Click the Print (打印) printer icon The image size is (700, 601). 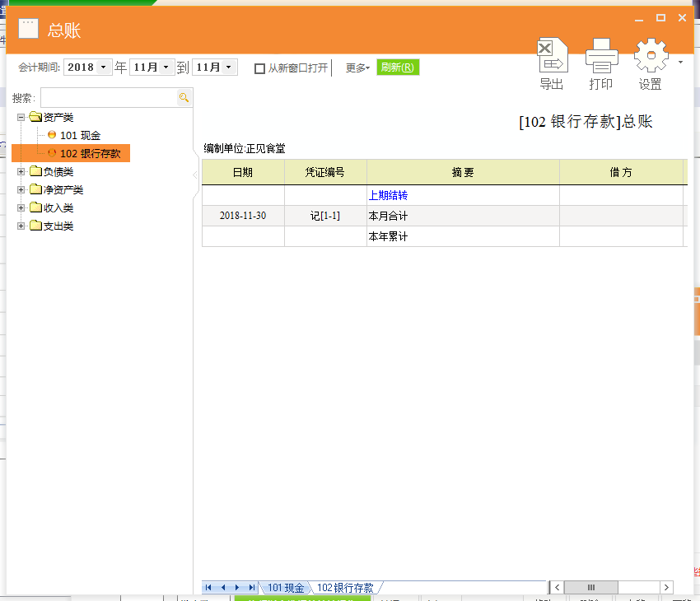[601, 56]
